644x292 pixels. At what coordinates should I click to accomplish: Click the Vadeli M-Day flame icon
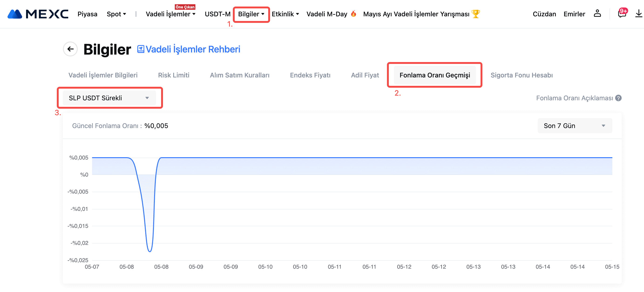(353, 14)
